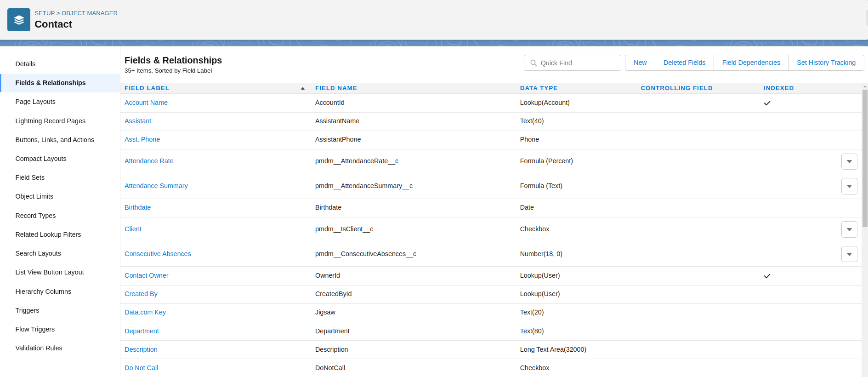This screenshot has width=868, height=377.
Task: Sort by FIELD LABEL column header
Action: click(147, 88)
